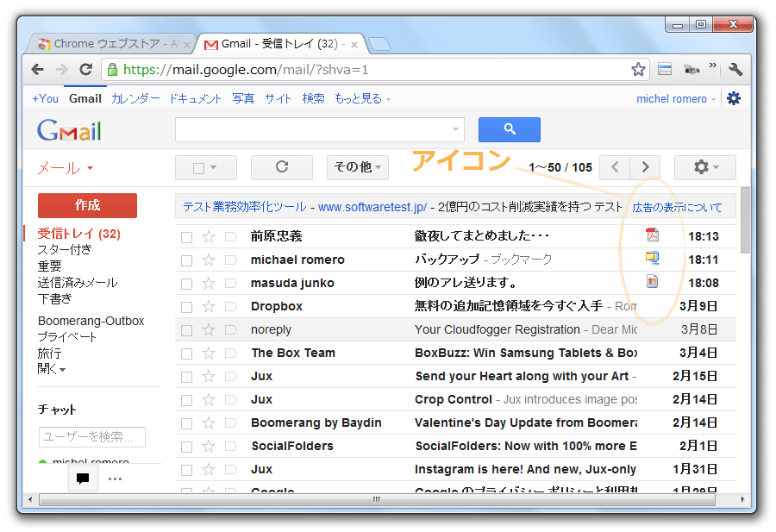776x532 pixels.
Task: Go to the newer messages page arrow
Action: (x=615, y=167)
